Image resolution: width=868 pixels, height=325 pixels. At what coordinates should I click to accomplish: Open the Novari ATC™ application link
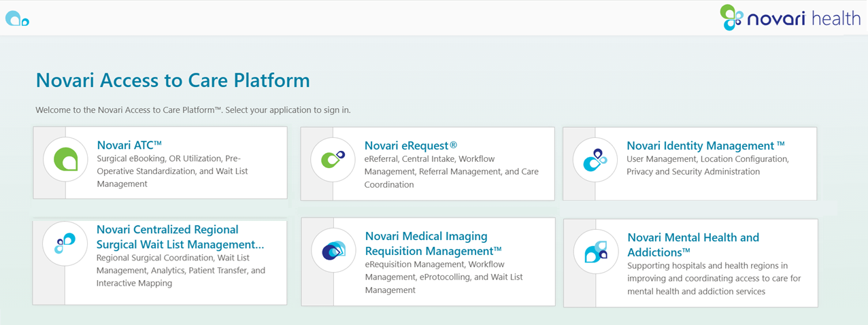click(129, 145)
